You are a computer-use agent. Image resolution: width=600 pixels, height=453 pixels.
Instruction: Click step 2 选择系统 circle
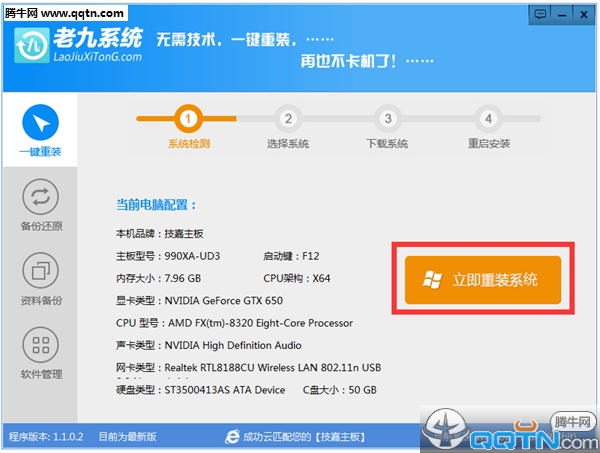[x=288, y=119]
